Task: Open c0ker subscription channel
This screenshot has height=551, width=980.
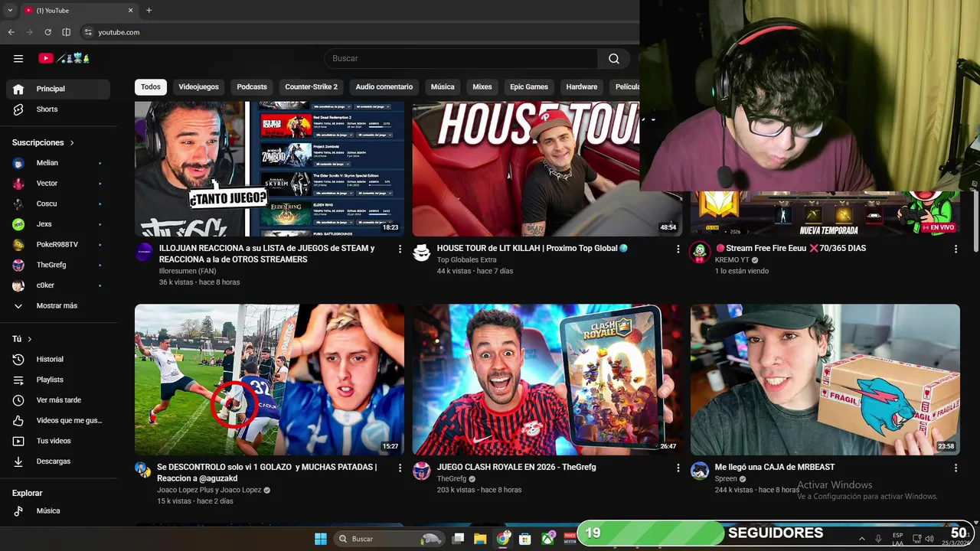Action: [58, 285]
